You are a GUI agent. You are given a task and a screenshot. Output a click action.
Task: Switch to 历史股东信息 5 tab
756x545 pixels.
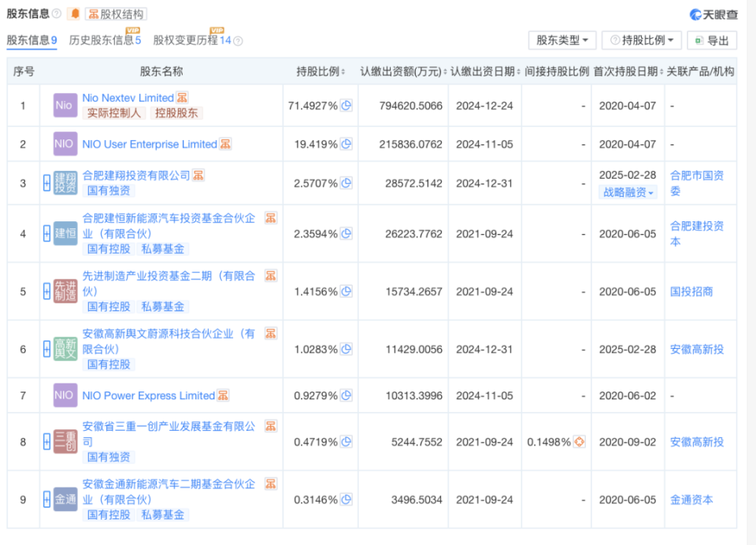coord(105,40)
